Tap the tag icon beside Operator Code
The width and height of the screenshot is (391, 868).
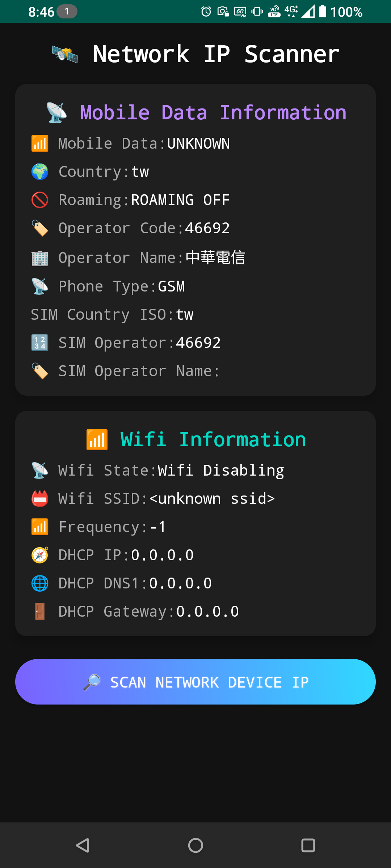tap(40, 228)
